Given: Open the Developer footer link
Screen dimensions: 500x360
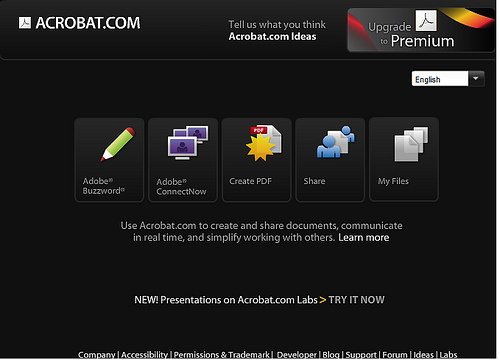Looking at the screenshot, I should 296,355.
